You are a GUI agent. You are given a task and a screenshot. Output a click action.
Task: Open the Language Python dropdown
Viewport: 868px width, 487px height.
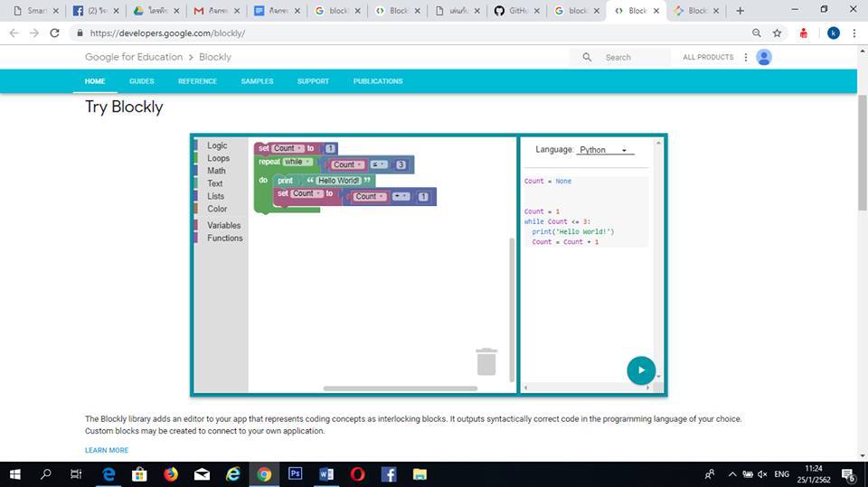[605, 150]
